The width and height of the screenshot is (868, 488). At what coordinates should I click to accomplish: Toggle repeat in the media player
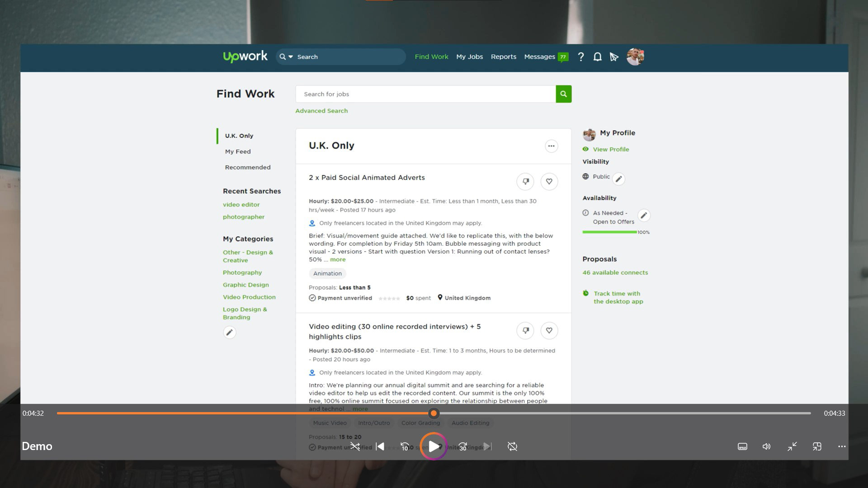pyautogui.click(x=512, y=446)
